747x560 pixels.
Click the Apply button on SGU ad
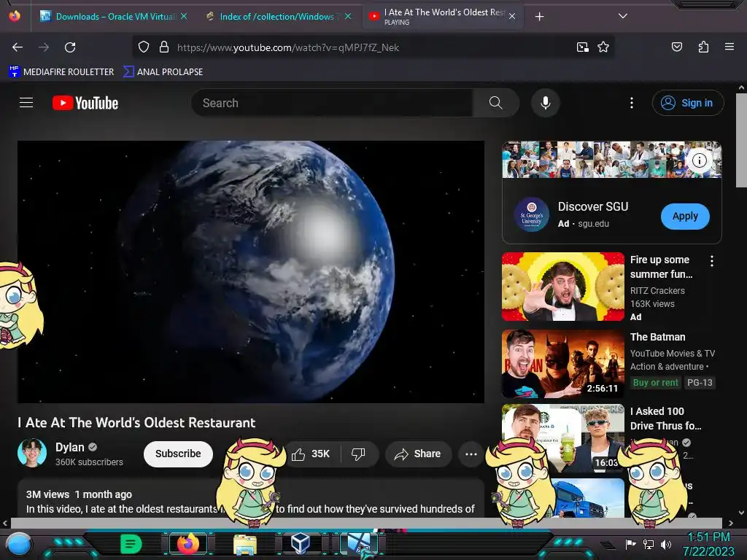click(x=685, y=216)
